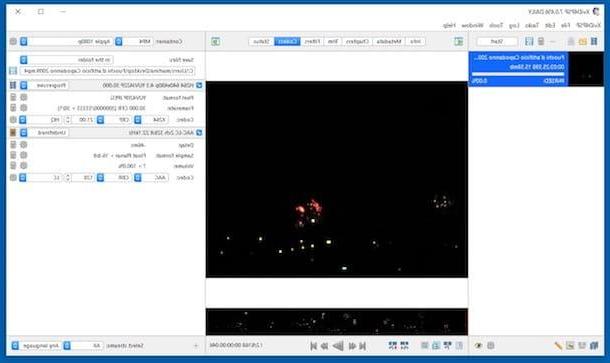Click the blue save-task icon beside Start
The width and height of the screenshot is (610, 363).
click(529, 41)
